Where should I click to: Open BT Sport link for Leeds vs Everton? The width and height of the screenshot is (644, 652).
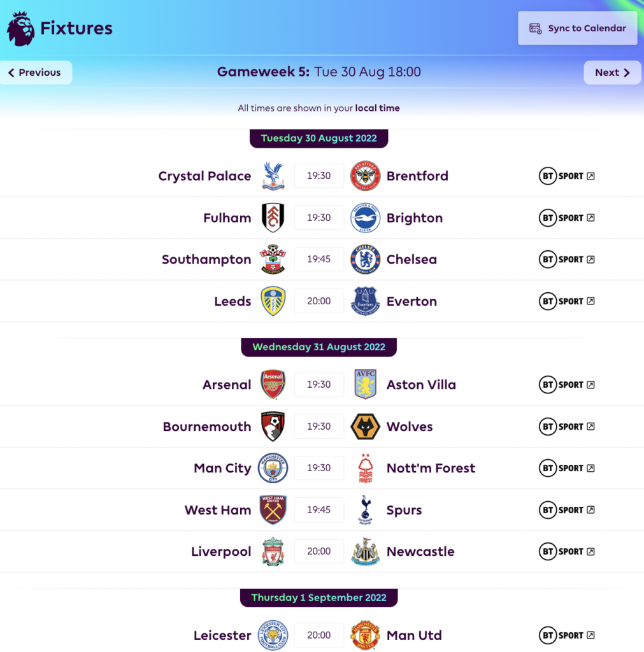pyautogui.click(x=566, y=301)
